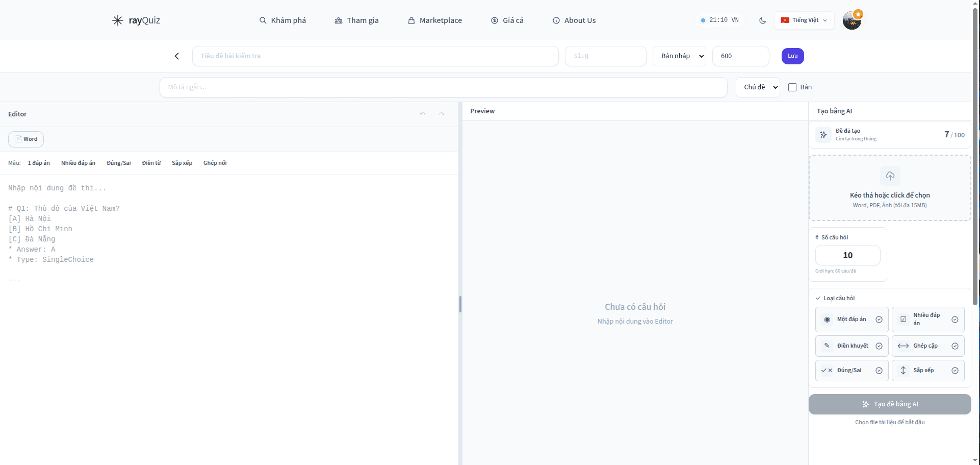Insert the Điền từ template
The image size is (980, 465).
151,163
